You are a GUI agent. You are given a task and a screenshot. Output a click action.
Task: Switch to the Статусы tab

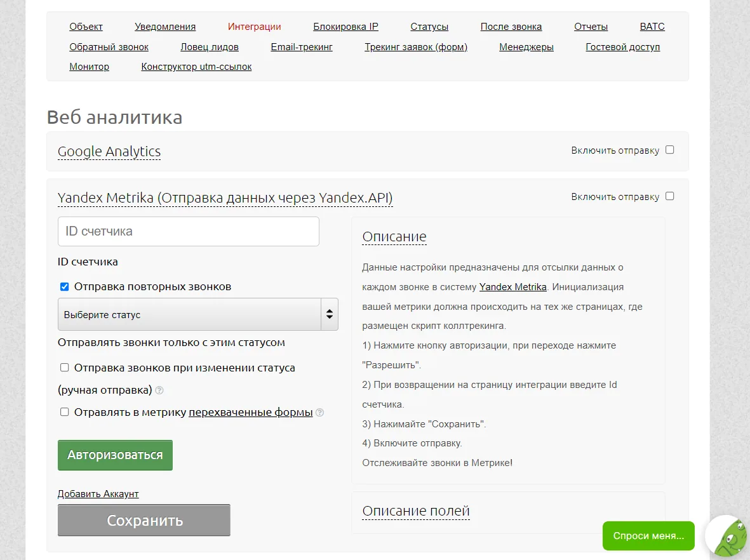tap(429, 27)
